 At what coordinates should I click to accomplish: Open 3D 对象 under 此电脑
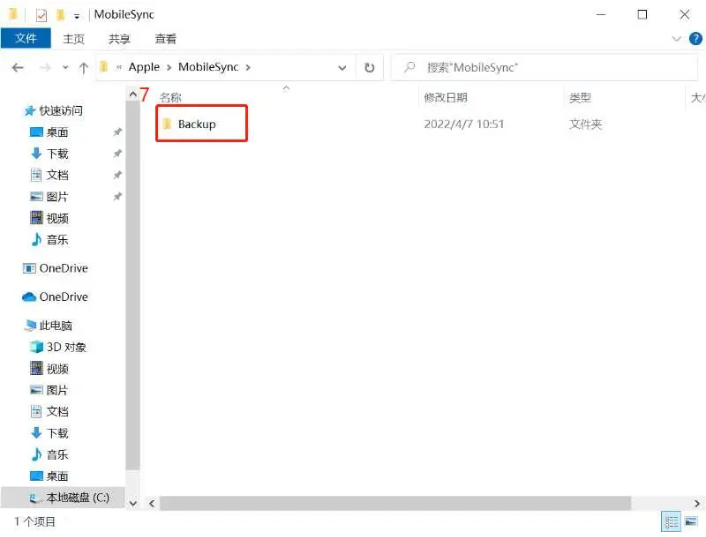tap(58, 347)
